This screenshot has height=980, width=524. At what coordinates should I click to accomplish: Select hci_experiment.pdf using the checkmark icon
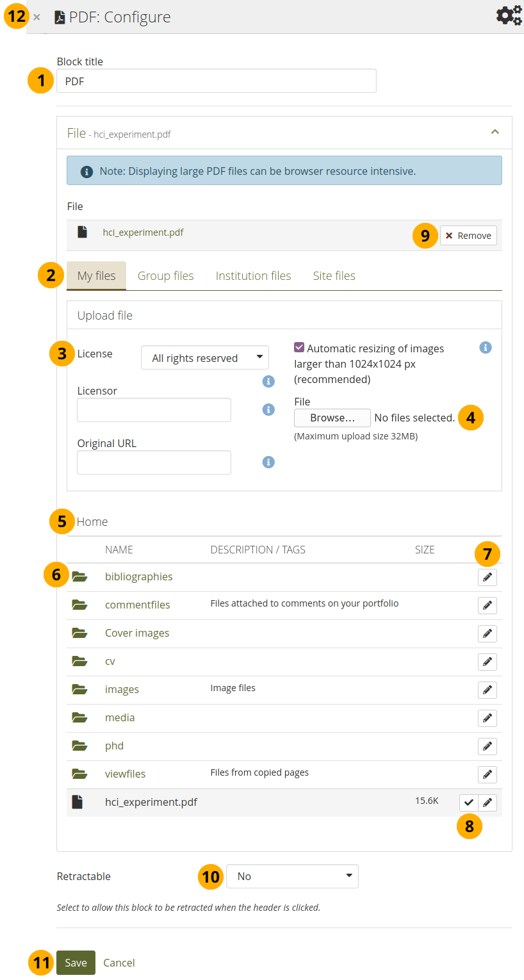coord(468,803)
